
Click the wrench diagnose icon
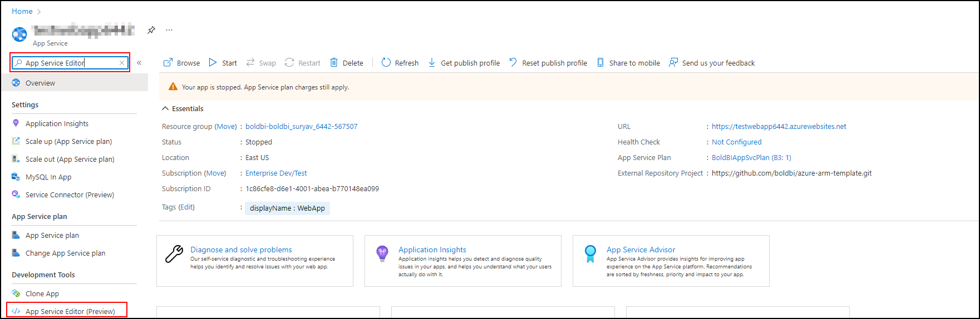174,254
